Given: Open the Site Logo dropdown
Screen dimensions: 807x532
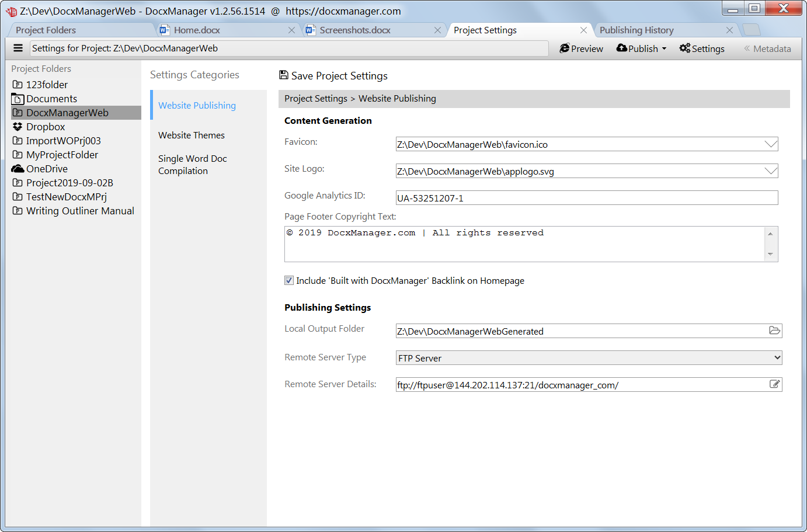Looking at the screenshot, I should (772, 171).
